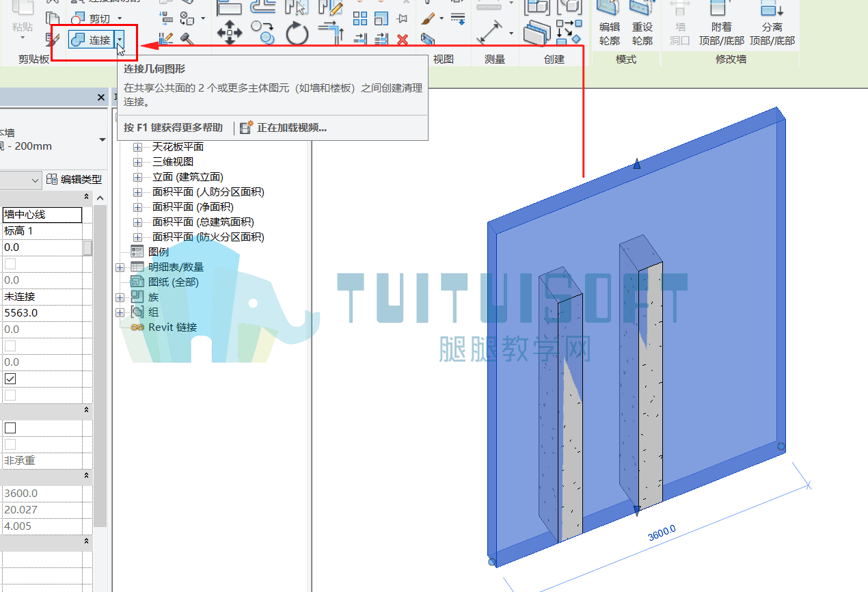The image size is (868, 592).
Task: Click the Aligned Dimension measure tool
Action: coord(489,32)
